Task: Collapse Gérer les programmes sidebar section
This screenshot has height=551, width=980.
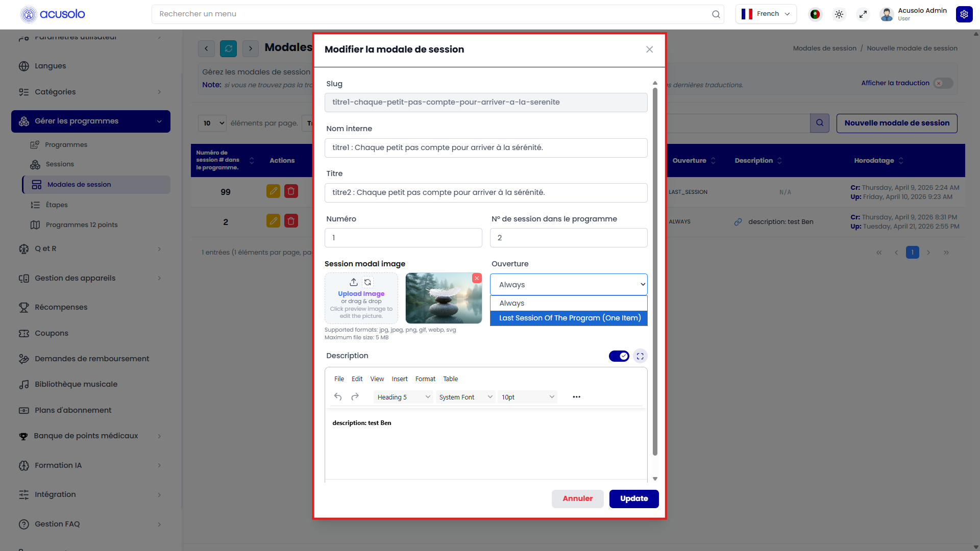Action: (91, 121)
